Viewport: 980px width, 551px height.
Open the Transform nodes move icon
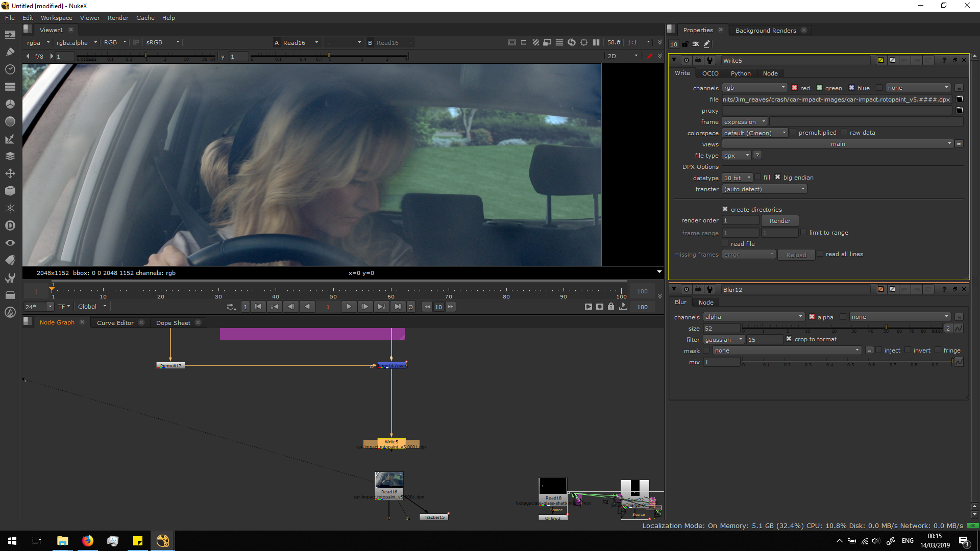[x=10, y=173]
